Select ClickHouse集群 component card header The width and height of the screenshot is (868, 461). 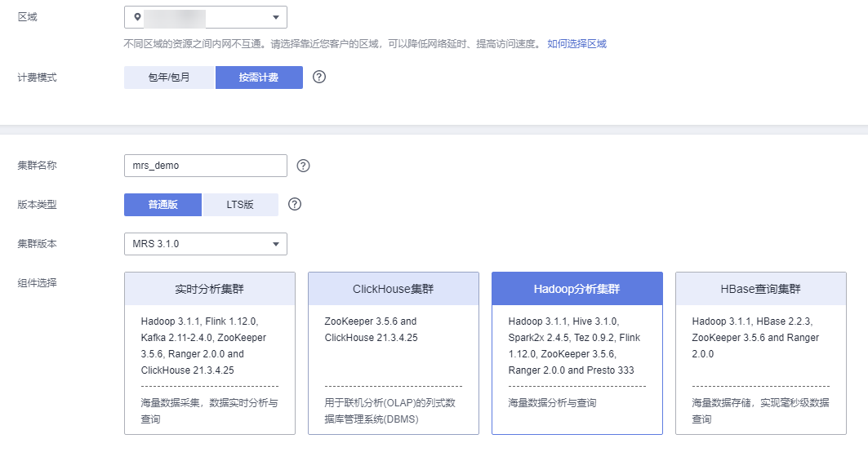[x=393, y=289]
